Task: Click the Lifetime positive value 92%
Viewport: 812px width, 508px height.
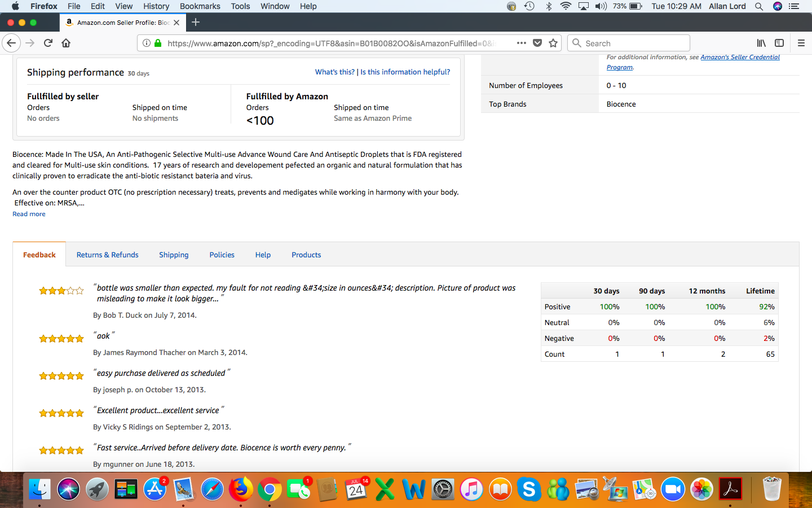Action: (767, 306)
